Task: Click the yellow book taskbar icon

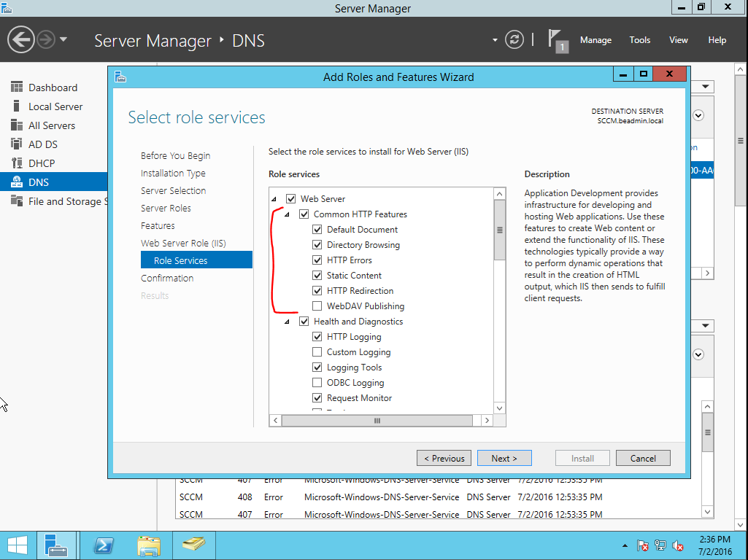Action: pyautogui.click(x=193, y=544)
